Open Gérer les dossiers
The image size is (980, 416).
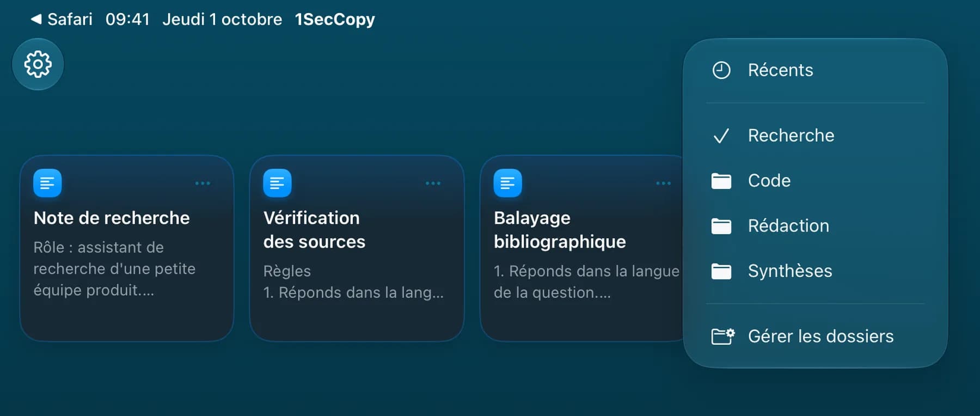815,337
